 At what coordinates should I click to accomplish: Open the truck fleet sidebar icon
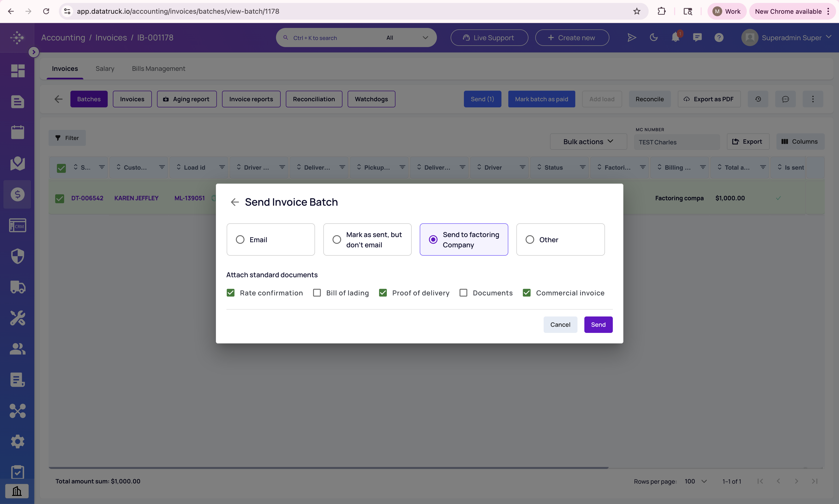tap(18, 287)
